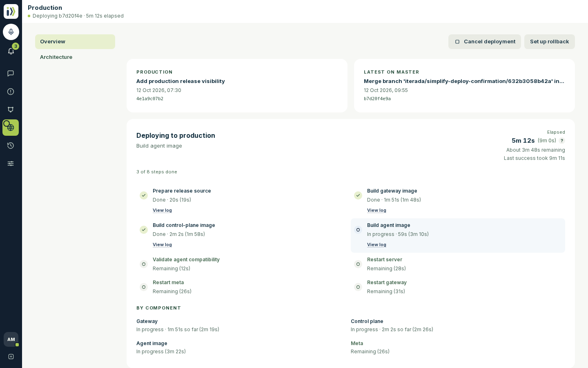This screenshot has height=368, width=588.
Task: Click the "Merge branch" commit title
Action: coord(464,81)
